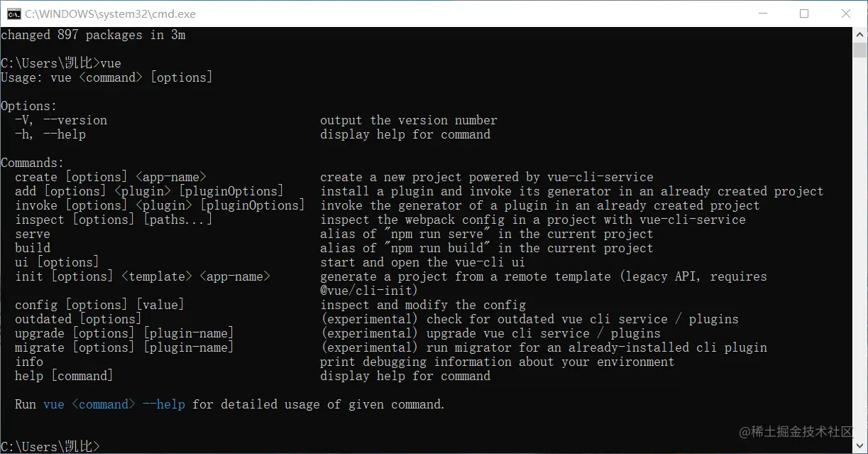The height and width of the screenshot is (454, 868).
Task: Click the vertical scrollbar thumb
Action: tap(860, 50)
